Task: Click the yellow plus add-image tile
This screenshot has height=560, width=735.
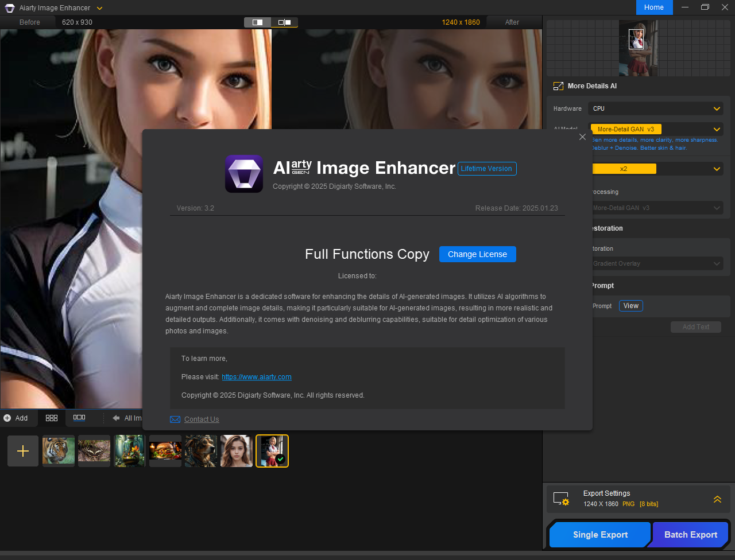Action: tap(23, 451)
